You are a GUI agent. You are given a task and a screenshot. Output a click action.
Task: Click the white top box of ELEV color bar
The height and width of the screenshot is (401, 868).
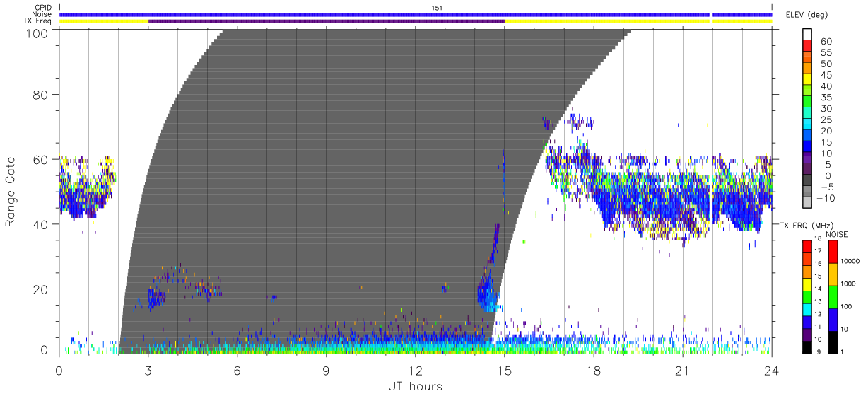(x=807, y=34)
